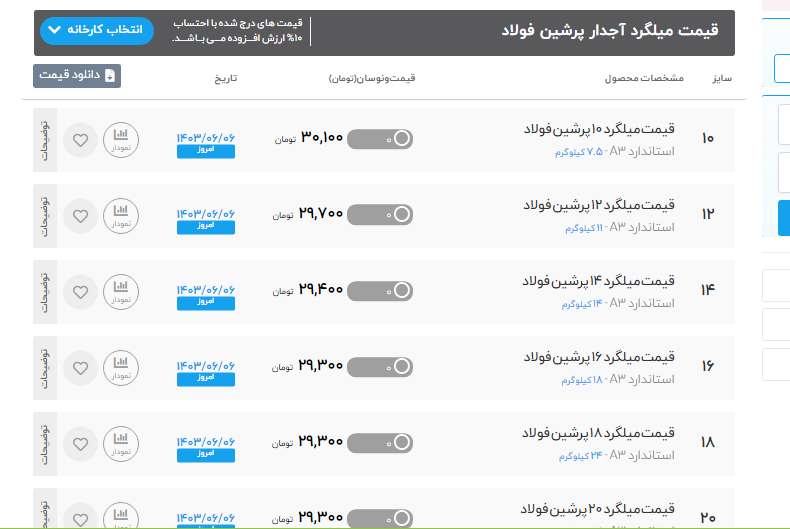Like size 12 rebar via heart icon
The image size is (790, 529).
[x=80, y=215]
